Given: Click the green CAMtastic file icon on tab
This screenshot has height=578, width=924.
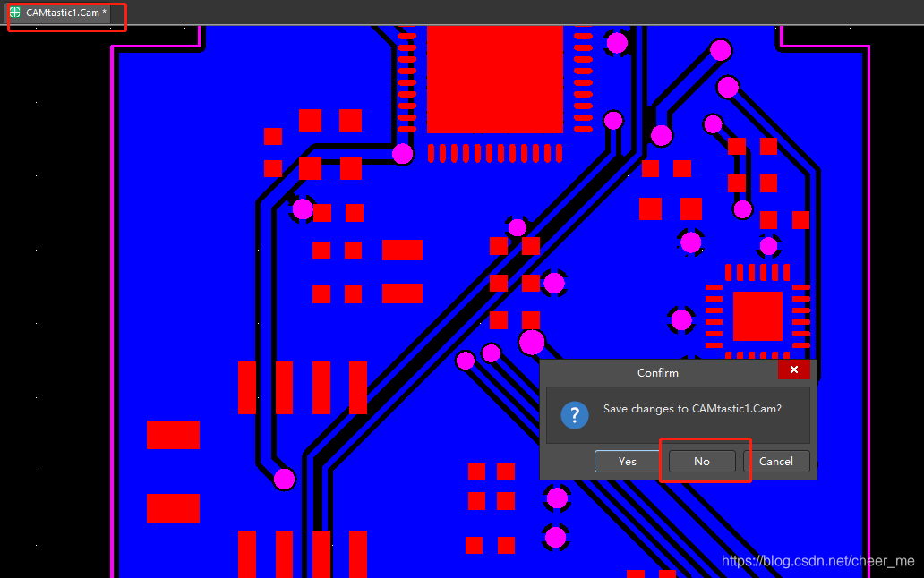Looking at the screenshot, I should pos(15,13).
